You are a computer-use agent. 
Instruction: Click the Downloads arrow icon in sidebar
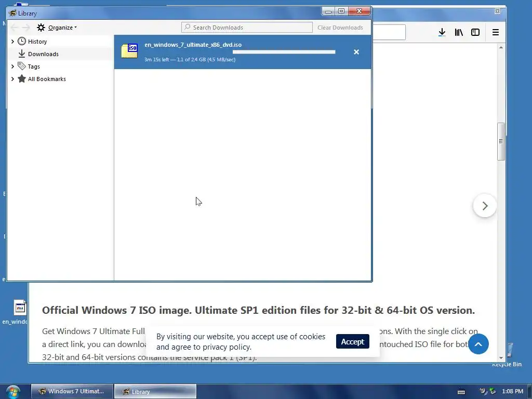pyautogui.click(x=22, y=54)
